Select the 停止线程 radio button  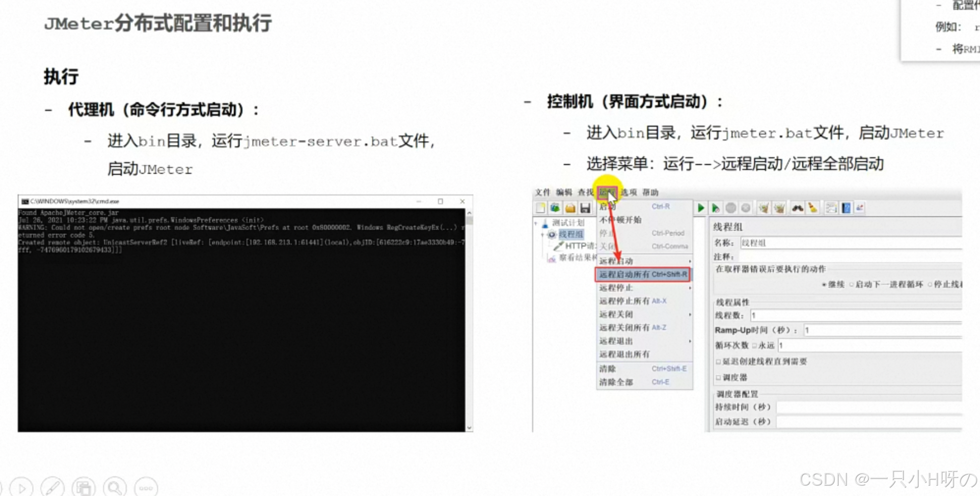(x=930, y=284)
